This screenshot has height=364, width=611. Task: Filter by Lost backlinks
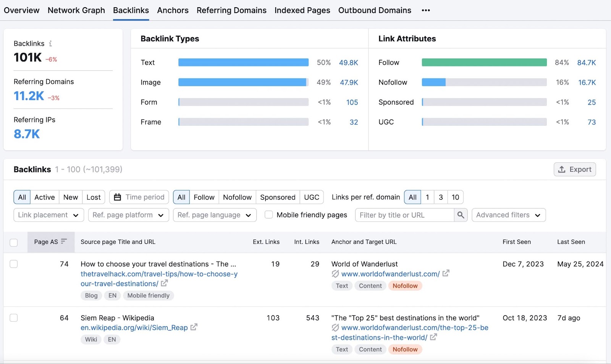[94, 197]
